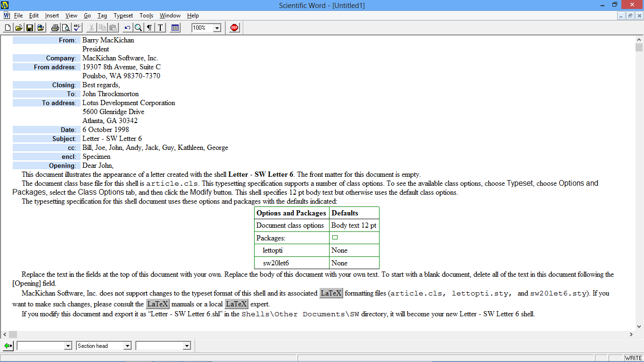This screenshot has height=362, width=644.
Task: Click the LaTeX button before 'expert'
Action: point(237,304)
